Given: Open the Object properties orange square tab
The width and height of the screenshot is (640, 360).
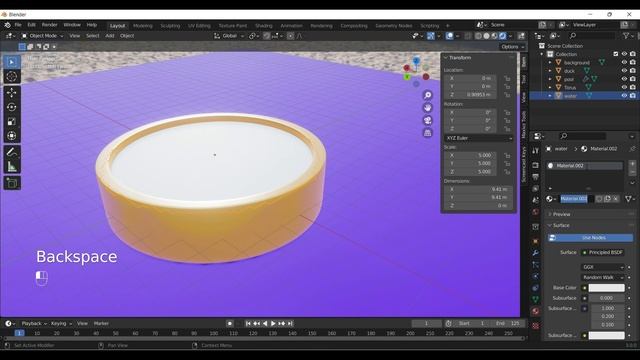Looking at the screenshot, I should pos(536,241).
